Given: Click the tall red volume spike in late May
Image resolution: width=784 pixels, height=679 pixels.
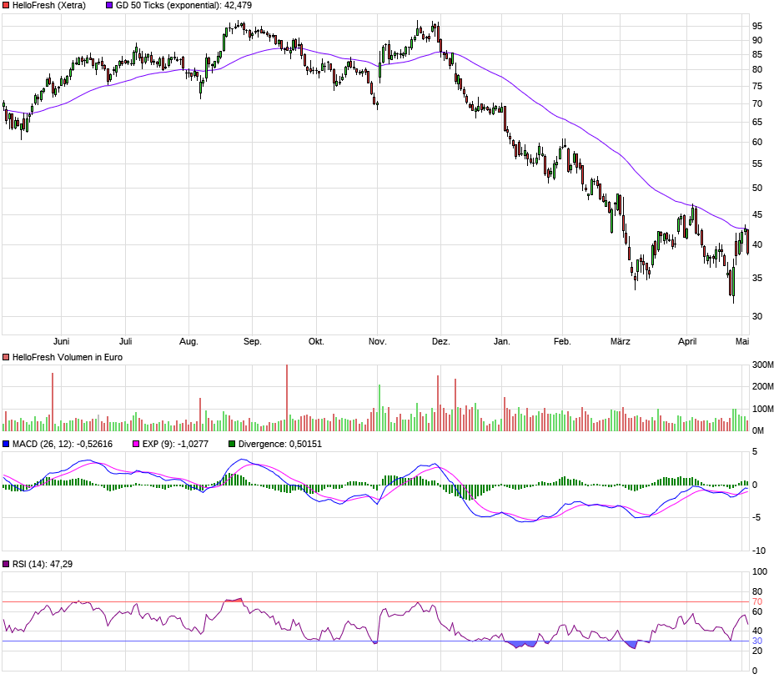Looking at the screenshot, I should (x=53, y=402).
